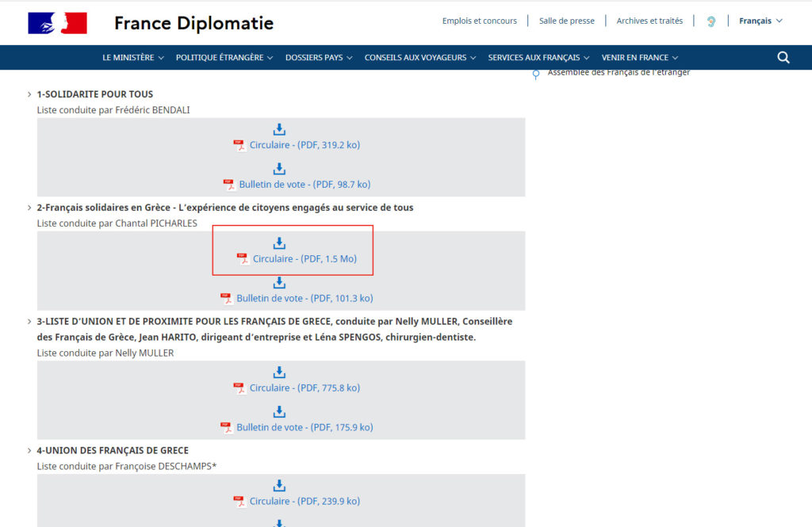Click download arrow above Circulaire 239.9 ko
Image resolution: width=812 pixels, height=527 pixels.
279,486
